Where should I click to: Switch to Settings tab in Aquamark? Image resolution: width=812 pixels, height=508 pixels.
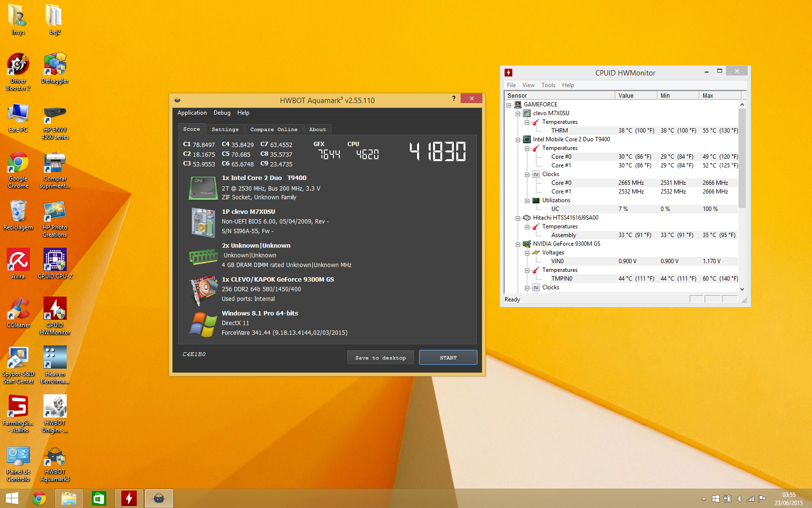point(225,129)
